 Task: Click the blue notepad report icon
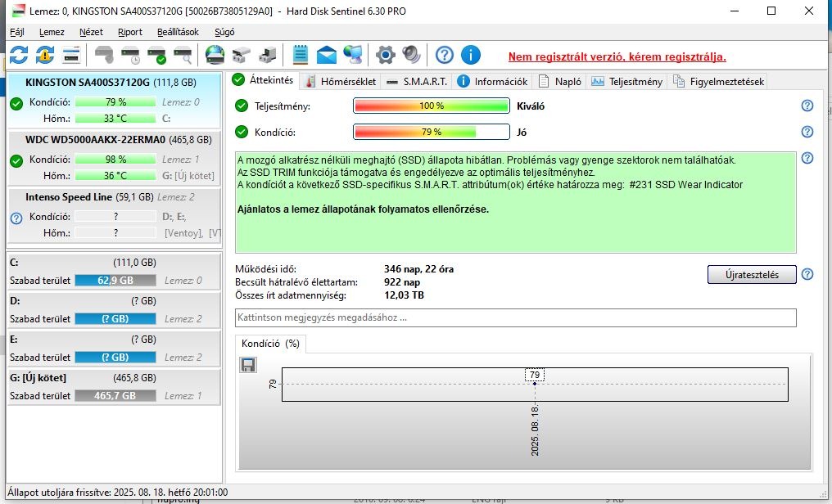coord(301,55)
